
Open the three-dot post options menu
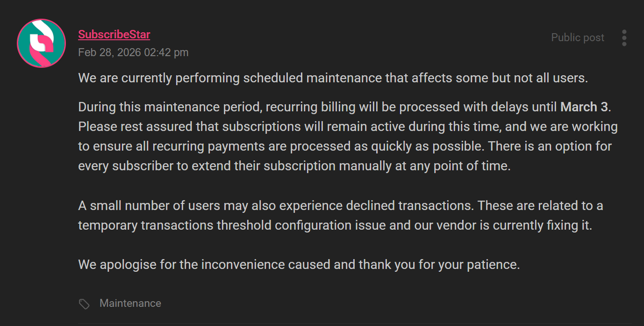pyautogui.click(x=624, y=38)
